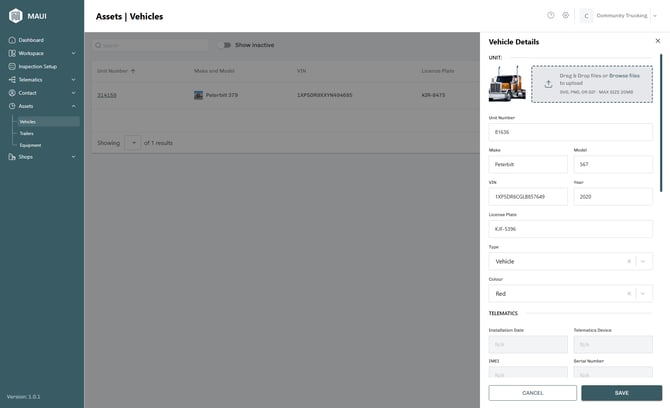Viewport: 670px width, 408px height.
Task: Expand Community Trucking account menu
Action: point(655,16)
